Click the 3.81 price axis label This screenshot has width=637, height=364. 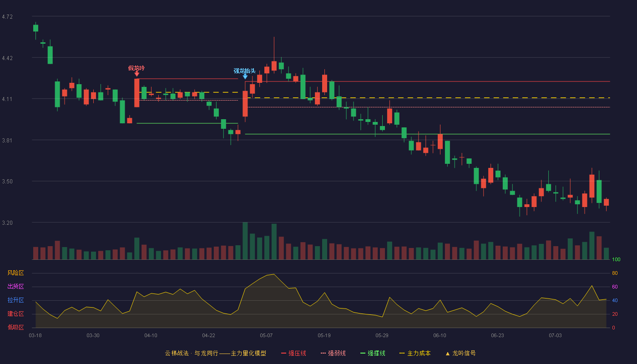(7, 141)
